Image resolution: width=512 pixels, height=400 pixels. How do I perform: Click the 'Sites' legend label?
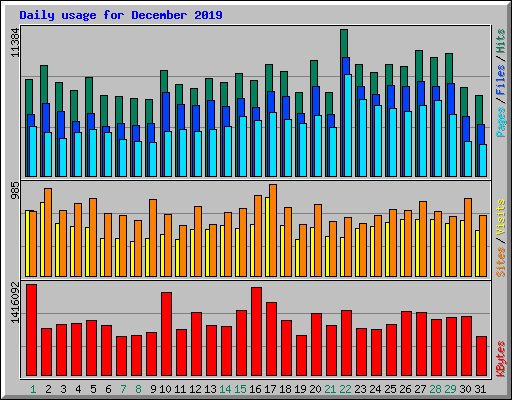(501, 262)
